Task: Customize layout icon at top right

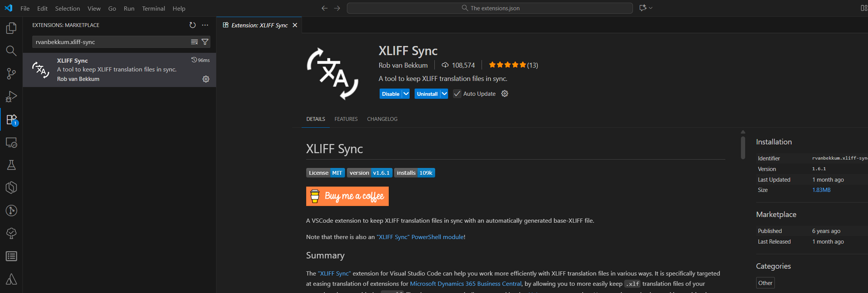Action: click(x=864, y=8)
